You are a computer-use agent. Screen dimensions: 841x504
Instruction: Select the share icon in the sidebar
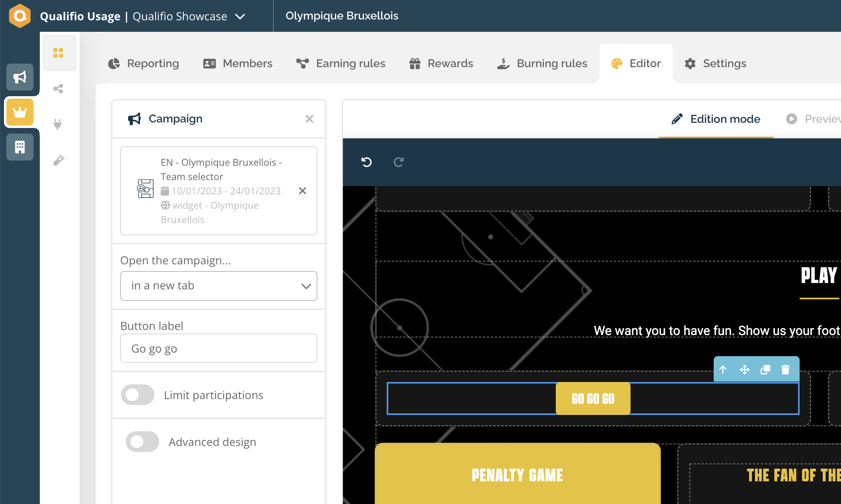pos(59,89)
